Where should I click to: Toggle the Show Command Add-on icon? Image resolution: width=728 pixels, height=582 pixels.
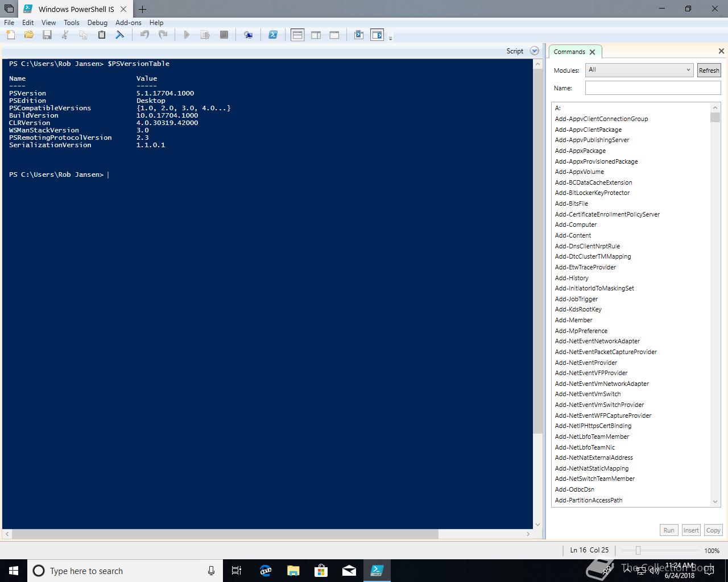[x=377, y=35]
